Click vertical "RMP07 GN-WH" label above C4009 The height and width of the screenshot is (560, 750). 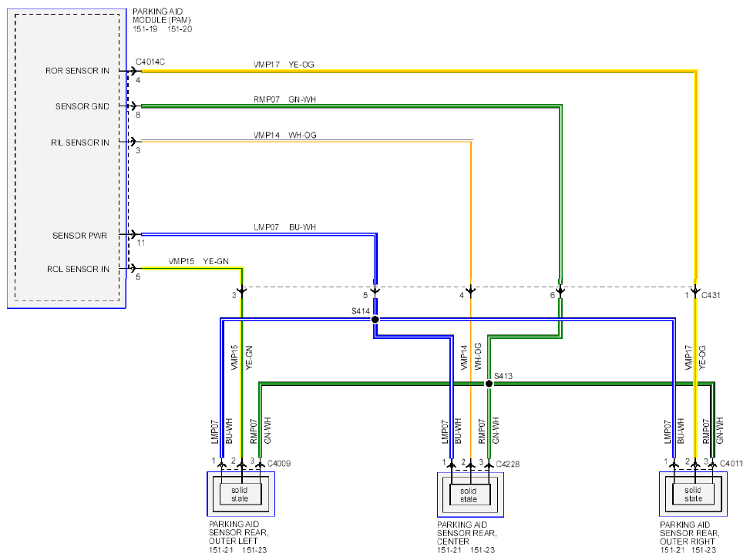click(261, 430)
